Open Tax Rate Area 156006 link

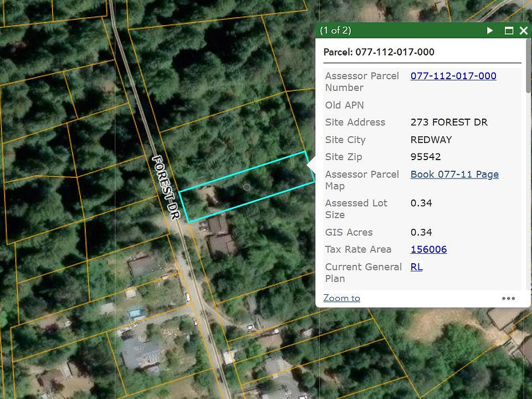[x=428, y=249]
